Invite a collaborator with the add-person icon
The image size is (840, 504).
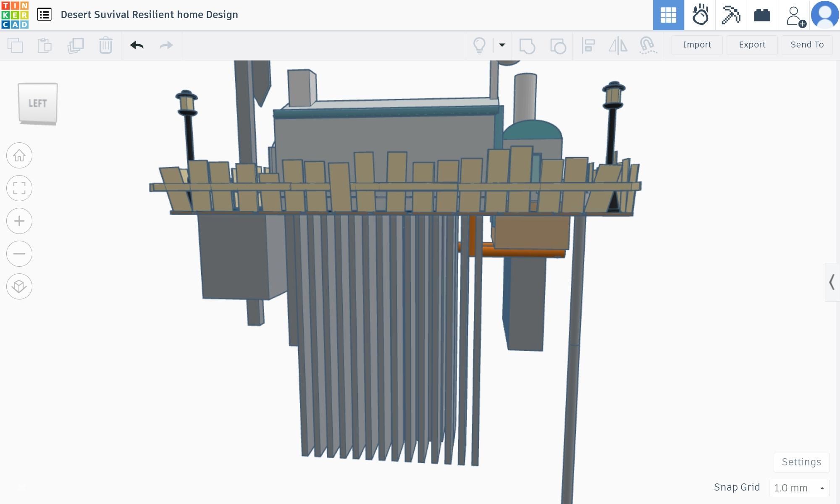[795, 16]
